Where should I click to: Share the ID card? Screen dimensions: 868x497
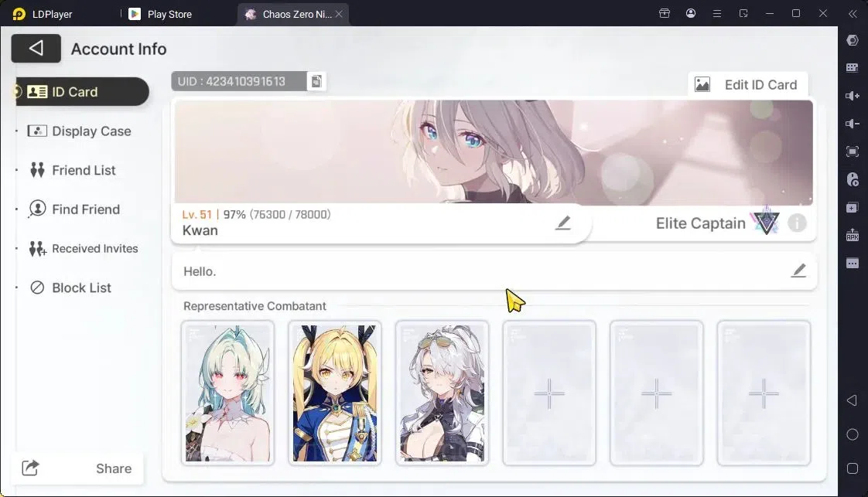pyautogui.click(x=77, y=468)
